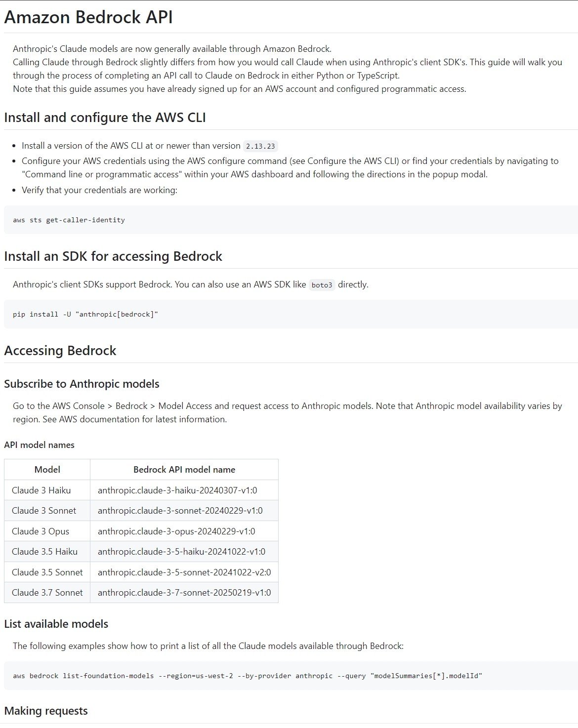The image size is (578, 728).
Task: Select the Claude 3.5 Sonnet table cell
Action: coord(47,572)
